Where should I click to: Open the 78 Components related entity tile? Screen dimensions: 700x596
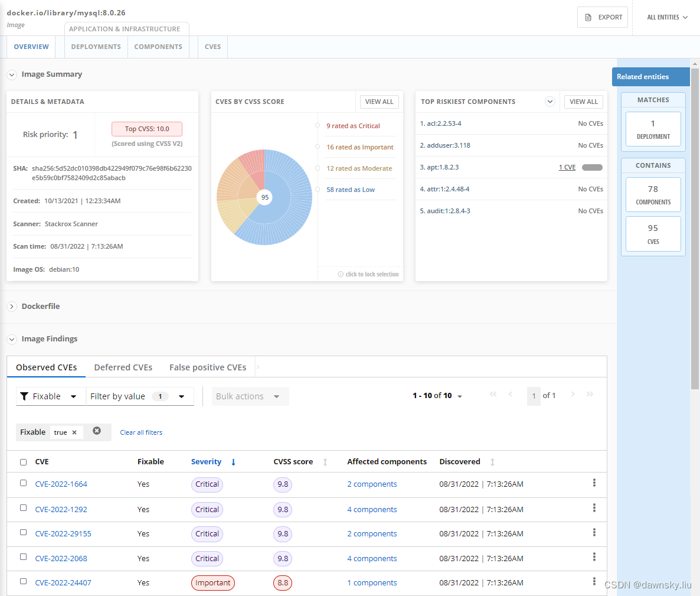(x=653, y=195)
